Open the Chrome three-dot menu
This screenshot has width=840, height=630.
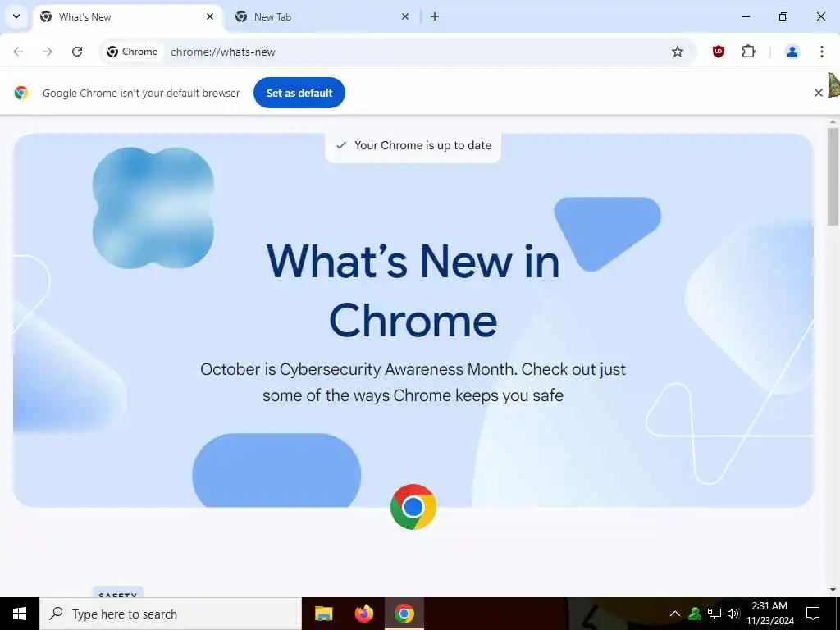822,52
